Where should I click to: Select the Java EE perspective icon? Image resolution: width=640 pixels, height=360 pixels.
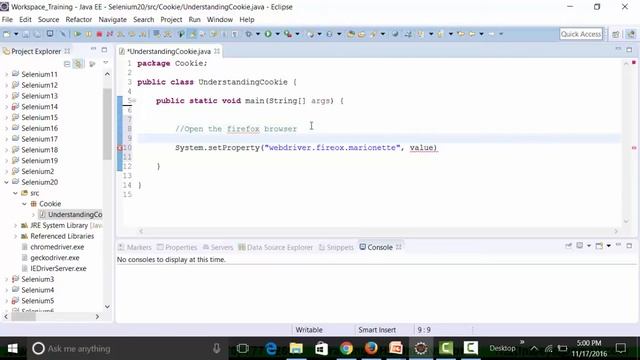click(631, 34)
